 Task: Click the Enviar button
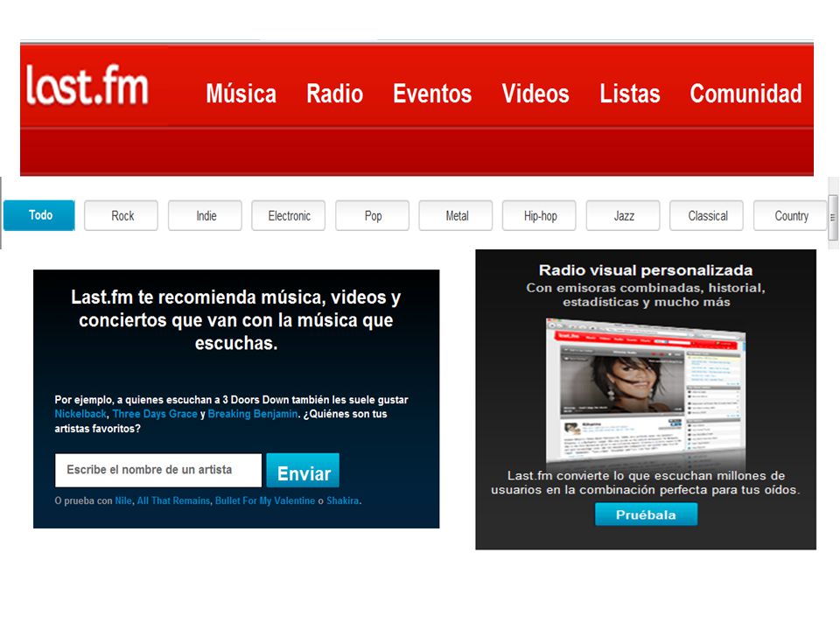[303, 471]
